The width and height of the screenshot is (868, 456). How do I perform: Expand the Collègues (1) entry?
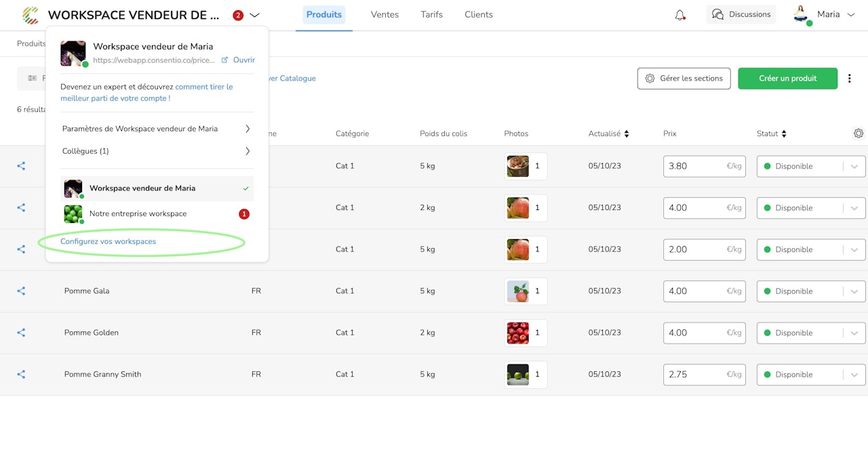point(157,151)
